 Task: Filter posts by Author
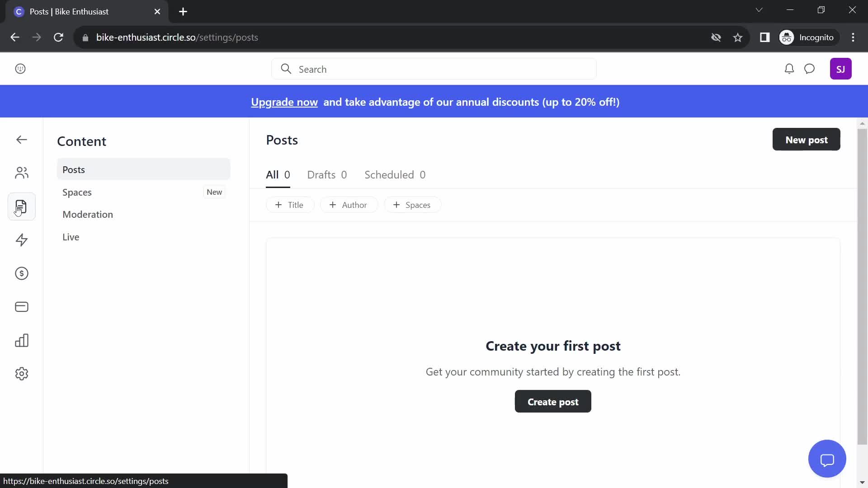point(348,204)
